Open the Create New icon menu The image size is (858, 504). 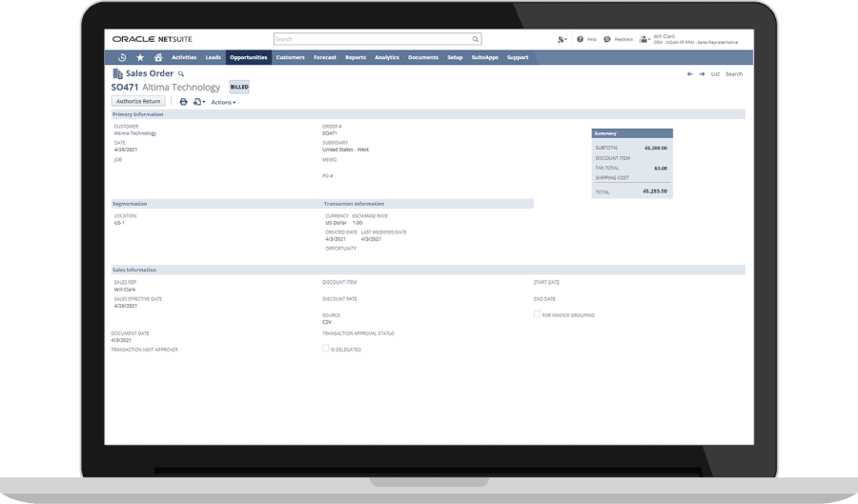[x=562, y=39]
